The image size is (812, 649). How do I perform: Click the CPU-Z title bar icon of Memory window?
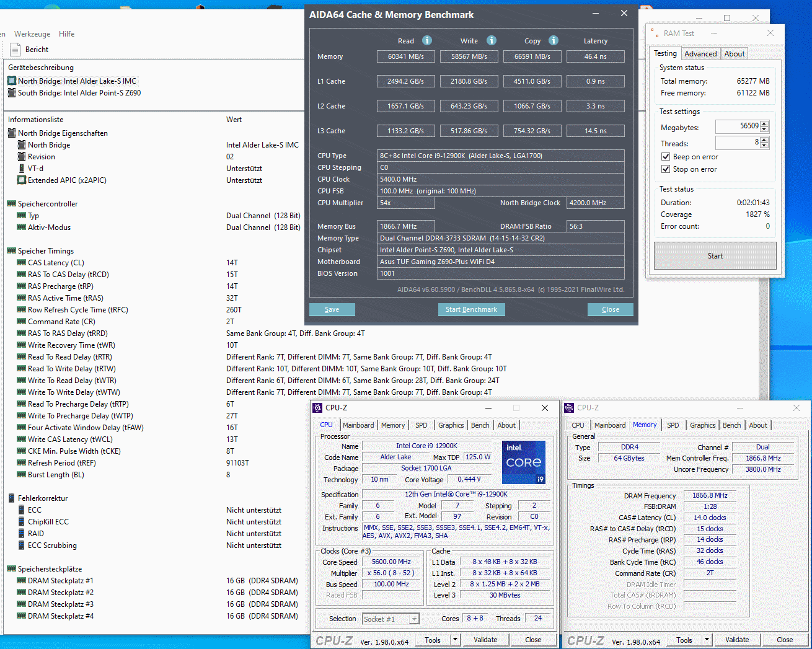click(569, 408)
